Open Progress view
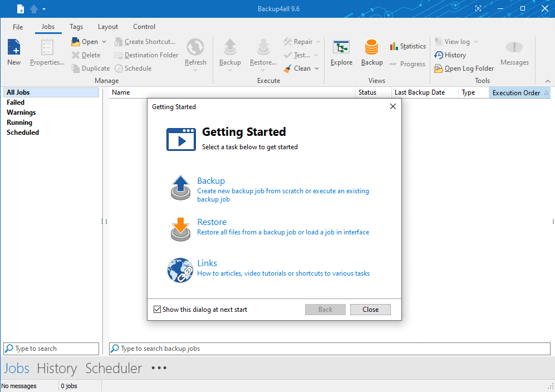Image resolution: width=555 pixels, height=392 pixels. coord(407,64)
